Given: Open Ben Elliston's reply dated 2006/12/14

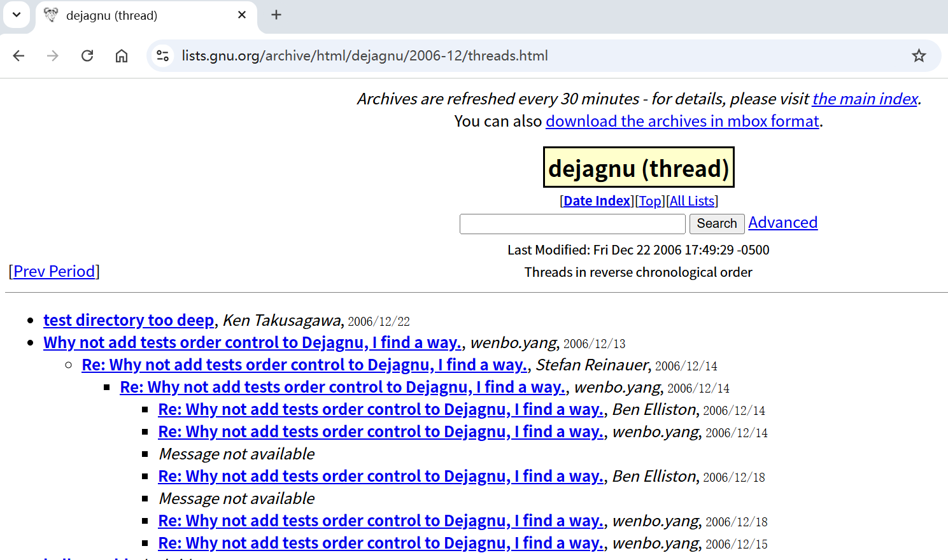Looking at the screenshot, I should [x=381, y=409].
